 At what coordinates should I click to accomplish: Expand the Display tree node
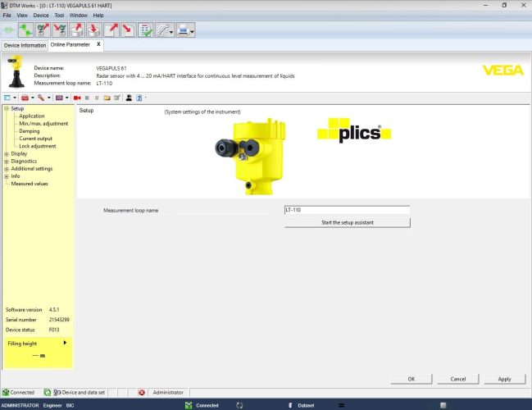pyautogui.click(x=6, y=154)
